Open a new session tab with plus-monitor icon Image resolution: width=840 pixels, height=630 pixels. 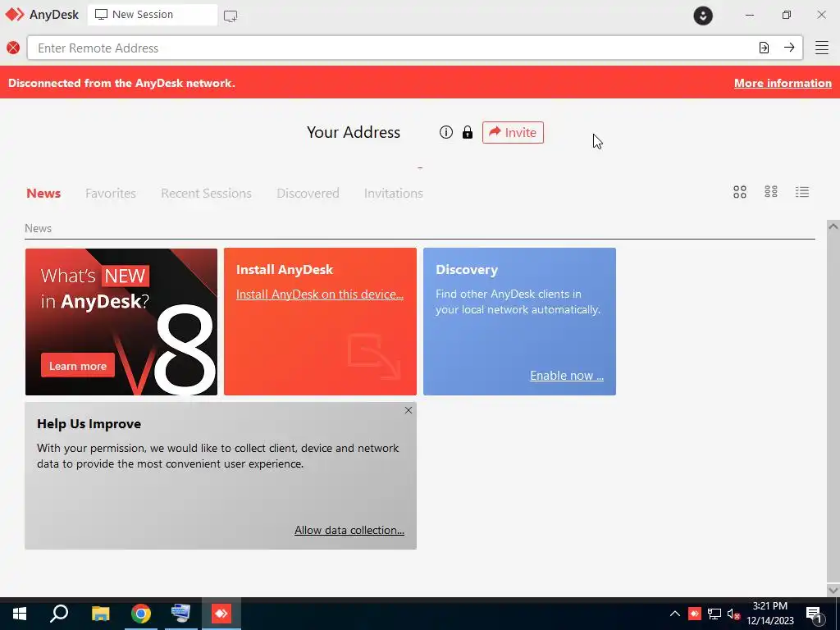click(x=231, y=16)
